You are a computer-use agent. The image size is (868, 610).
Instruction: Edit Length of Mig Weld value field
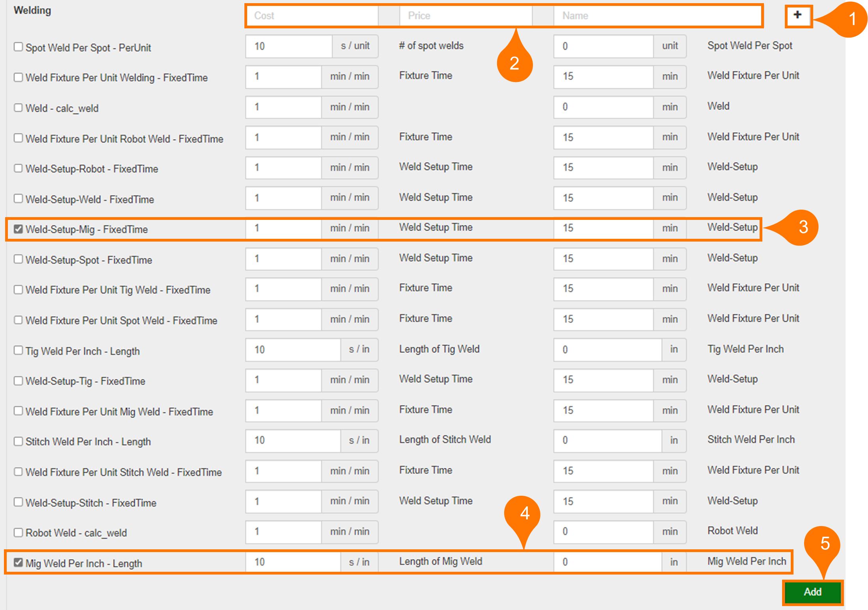[607, 562]
